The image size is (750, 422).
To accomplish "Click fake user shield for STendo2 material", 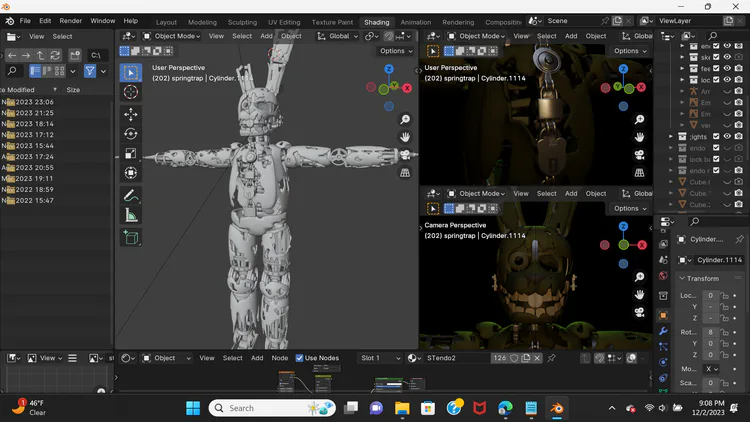I will (514, 358).
